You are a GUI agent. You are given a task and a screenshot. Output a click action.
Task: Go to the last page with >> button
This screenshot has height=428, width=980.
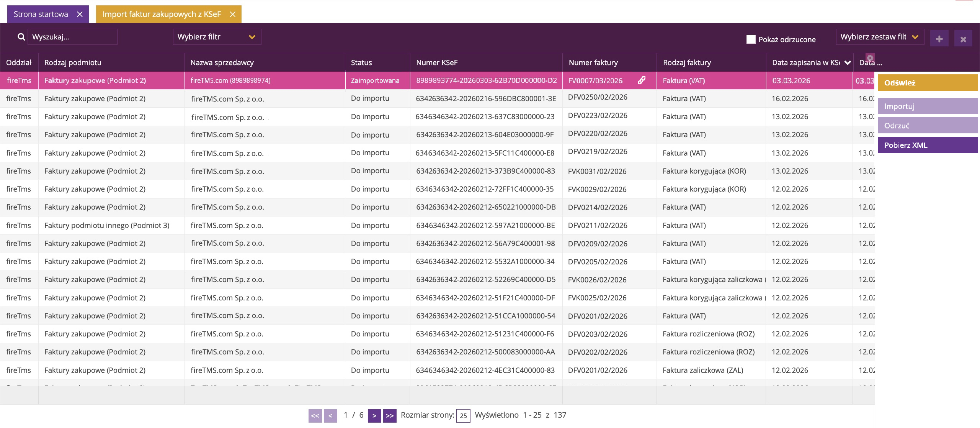[390, 415]
